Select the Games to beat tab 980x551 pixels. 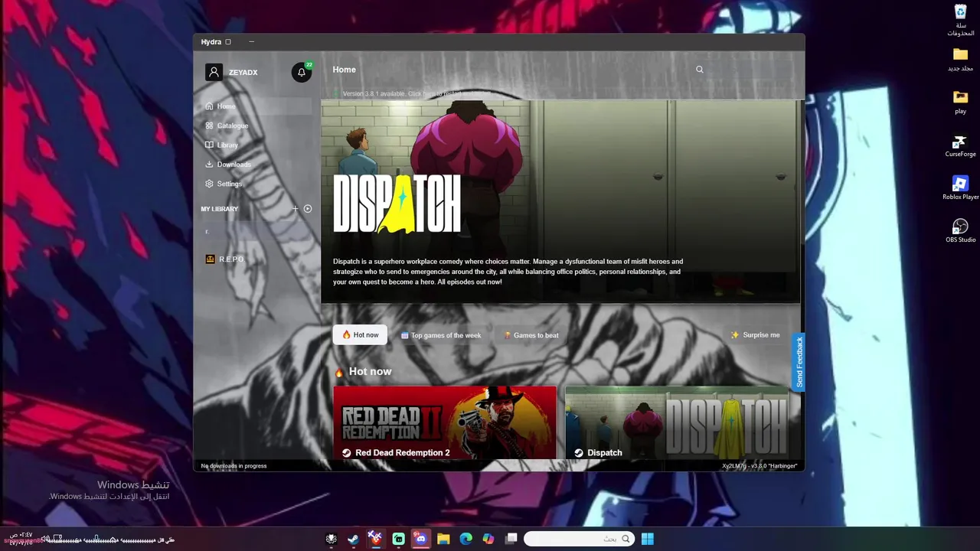531,335
